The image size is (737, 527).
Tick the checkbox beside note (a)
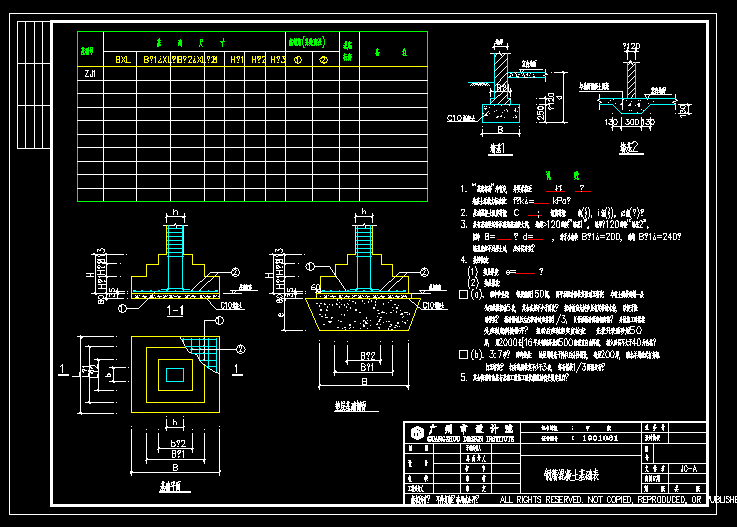[463, 294]
